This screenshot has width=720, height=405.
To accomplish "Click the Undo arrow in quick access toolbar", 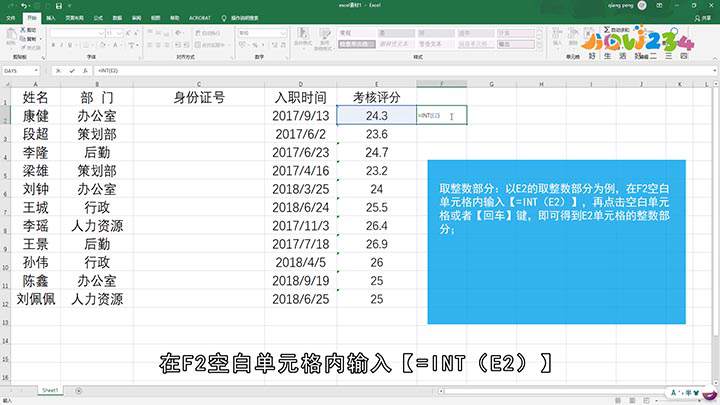I will 24,6.
